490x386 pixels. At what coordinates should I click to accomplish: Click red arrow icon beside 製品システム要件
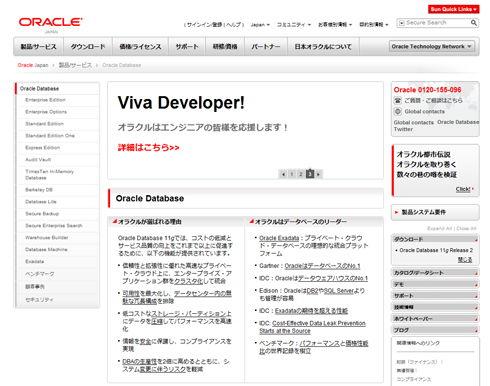(396, 212)
